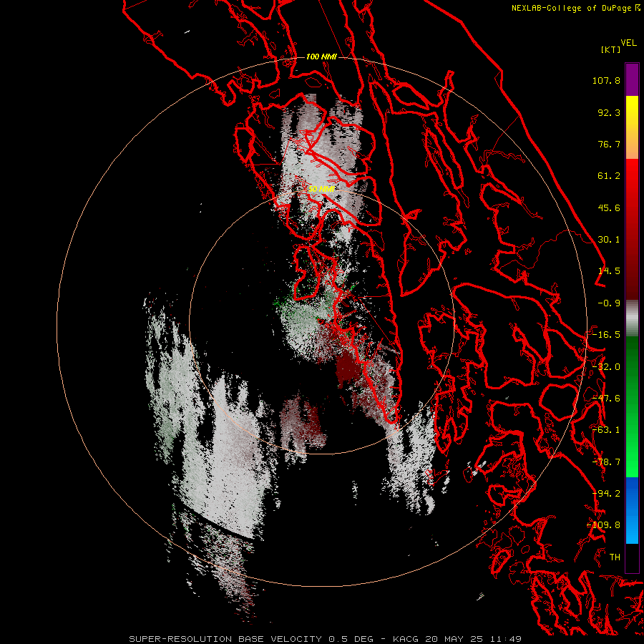Click the 20 MAY 25 date in the caption
Image resolution: width=644 pixels, height=644 pixels.
454,639
